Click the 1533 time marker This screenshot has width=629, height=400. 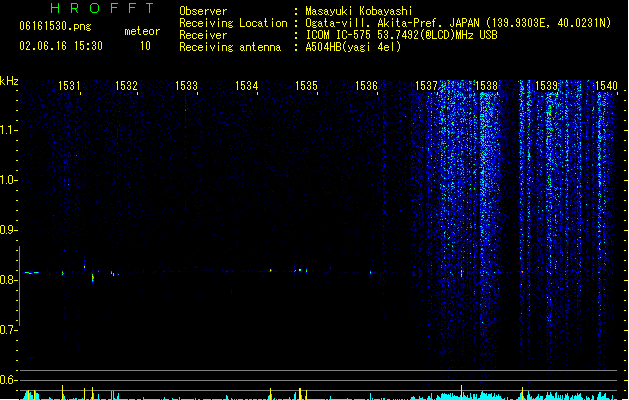point(187,86)
